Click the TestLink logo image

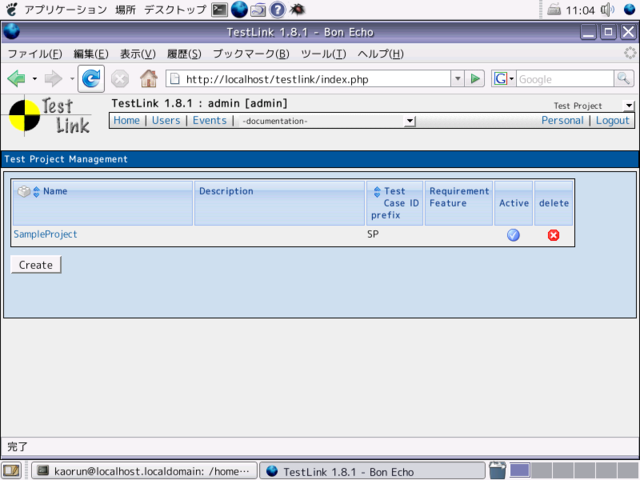[49, 116]
